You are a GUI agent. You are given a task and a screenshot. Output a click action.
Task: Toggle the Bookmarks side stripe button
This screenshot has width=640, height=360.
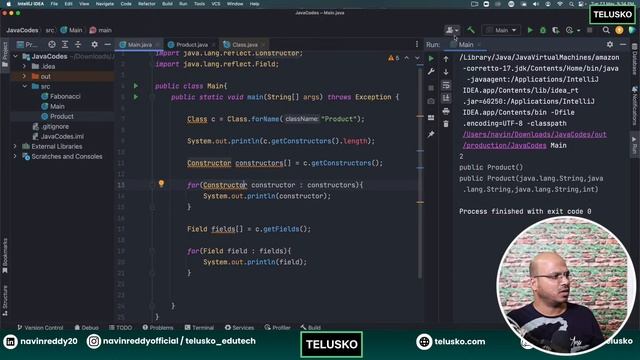click(5, 256)
